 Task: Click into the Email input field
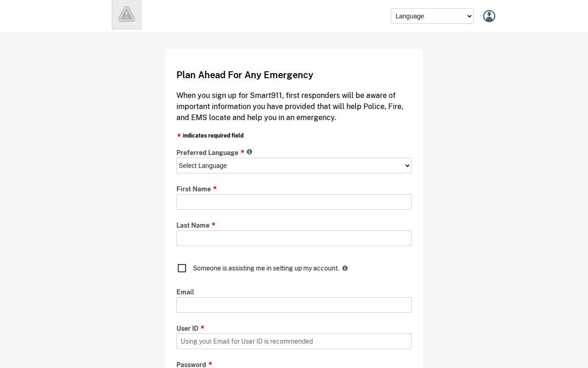294,305
